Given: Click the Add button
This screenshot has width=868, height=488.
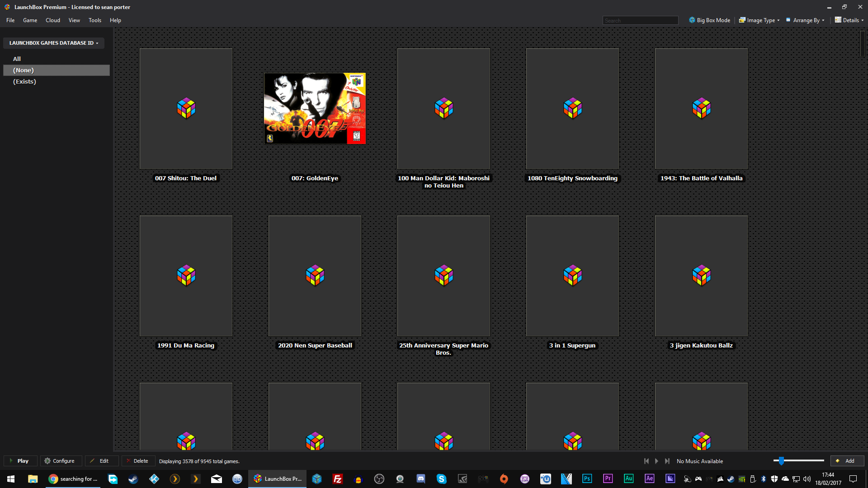Looking at the screenshot, I should tap(847, 461).
